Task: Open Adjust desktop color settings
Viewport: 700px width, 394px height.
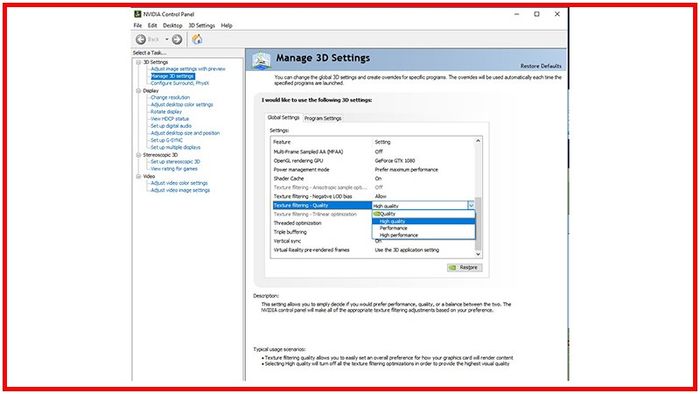Action: (182, 105)
